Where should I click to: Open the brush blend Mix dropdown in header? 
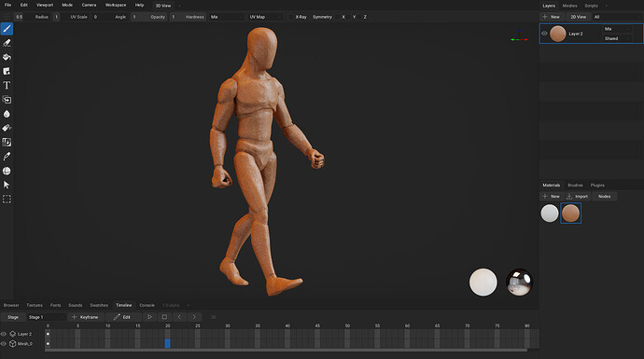(226, 17)
